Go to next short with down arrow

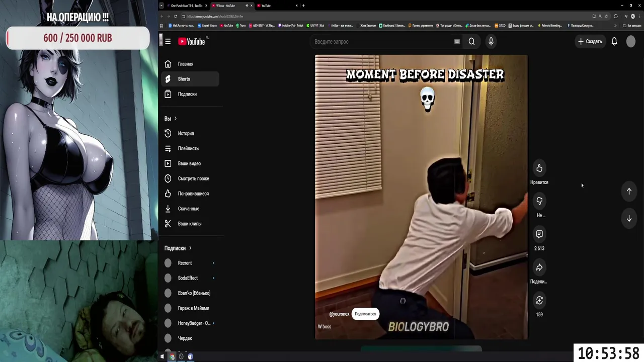point(629,219)
